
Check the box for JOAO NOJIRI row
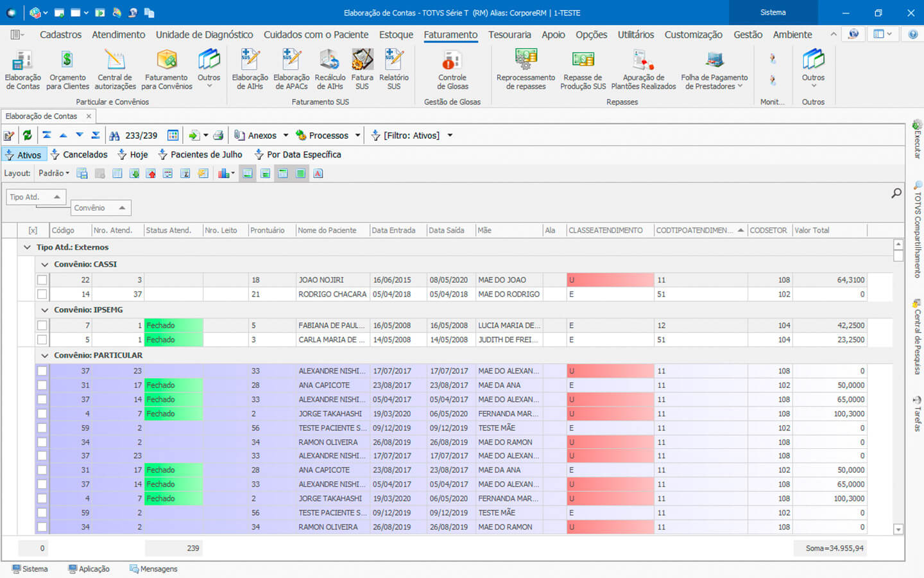(42, 280)
